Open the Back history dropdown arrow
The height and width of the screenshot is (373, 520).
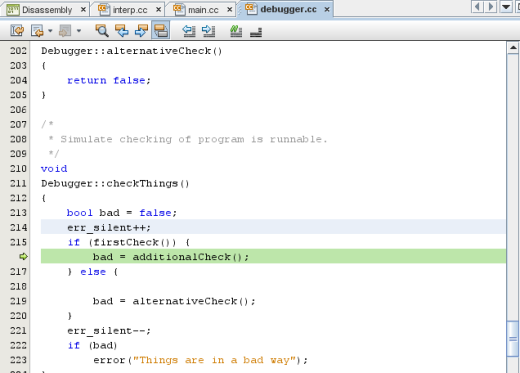coord(50,31)
